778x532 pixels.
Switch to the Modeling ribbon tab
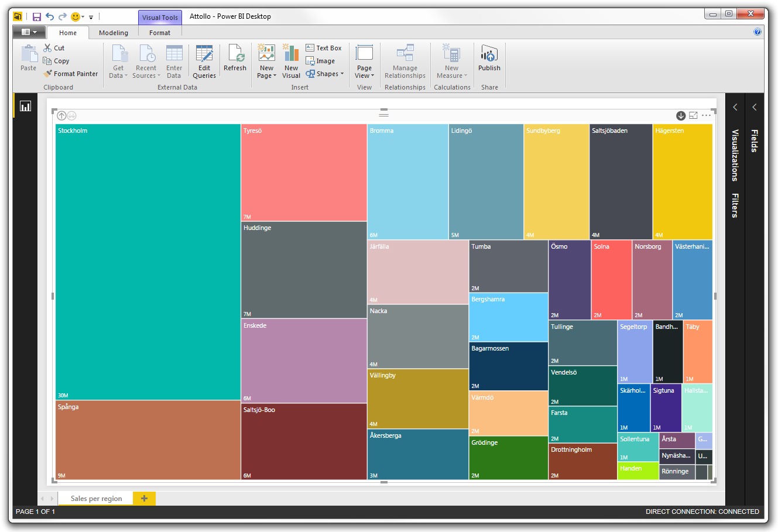click(x=113, y=33)
